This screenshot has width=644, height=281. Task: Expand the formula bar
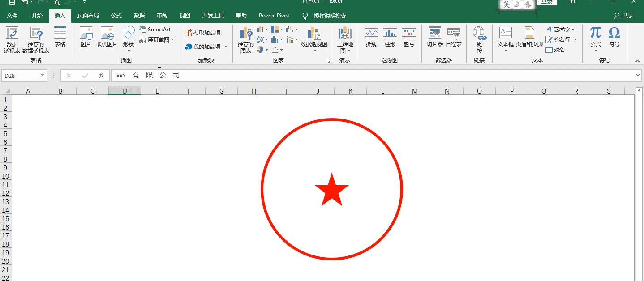tap(638, 76)
